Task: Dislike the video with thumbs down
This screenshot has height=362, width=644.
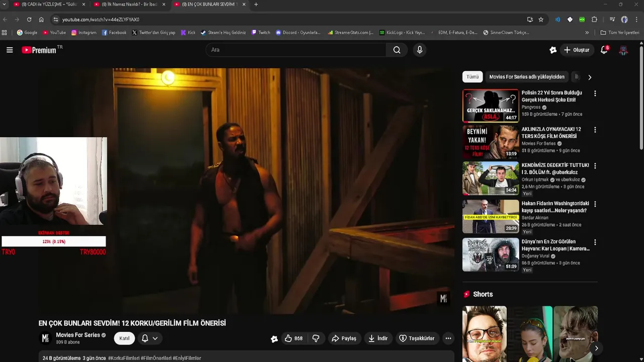Action: tap(316, 338)
